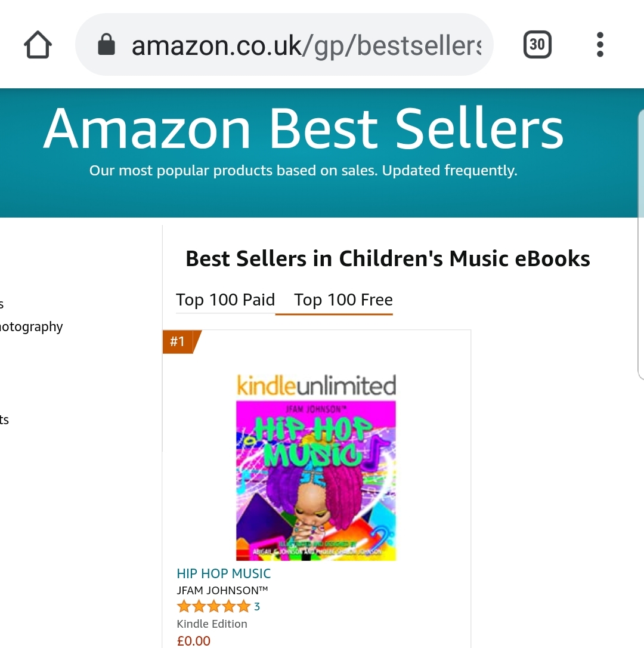Open the tab switcher showing 30 tabs
The width and height of the screenshot is (644, 648).
pos(537,45)
